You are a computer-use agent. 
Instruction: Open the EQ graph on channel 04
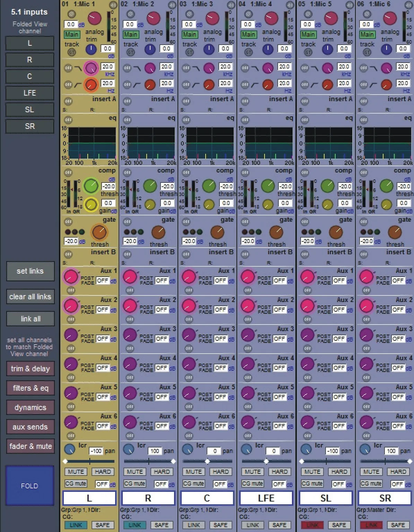pos(269,143)
